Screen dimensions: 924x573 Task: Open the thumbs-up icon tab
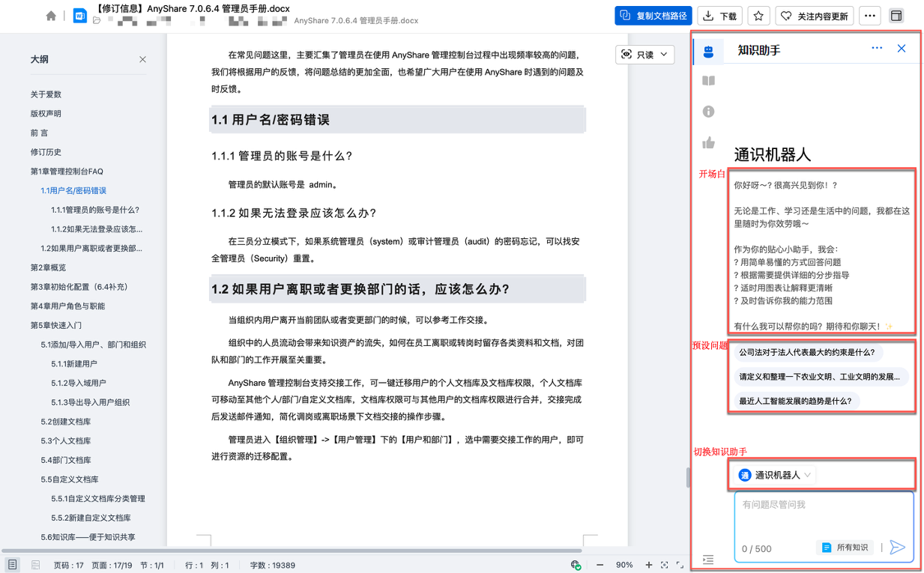point(708,142)
